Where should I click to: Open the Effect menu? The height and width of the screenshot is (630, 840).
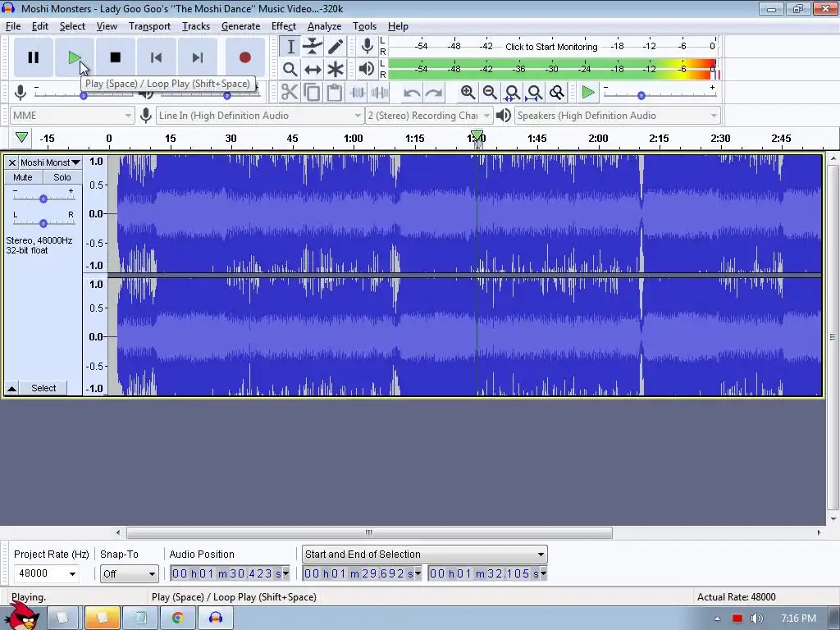coord(283,26)
